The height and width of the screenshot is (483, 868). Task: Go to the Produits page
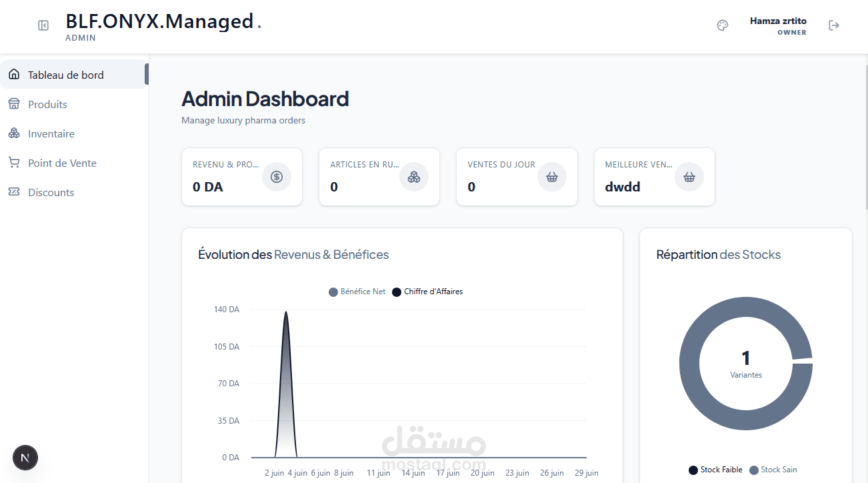tap(74, 104)
